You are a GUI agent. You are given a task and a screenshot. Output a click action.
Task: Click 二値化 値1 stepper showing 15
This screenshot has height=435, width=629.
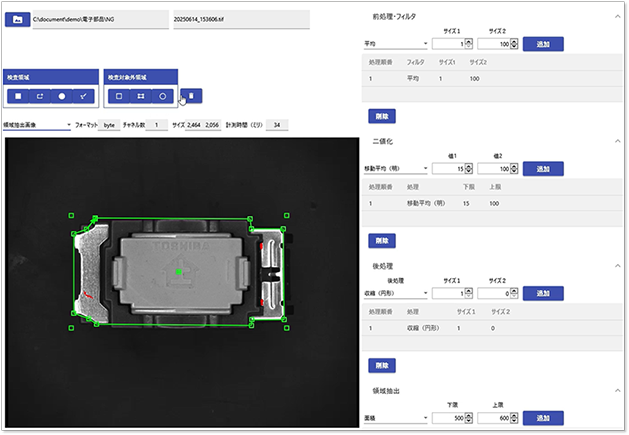(x=469, y=169)
